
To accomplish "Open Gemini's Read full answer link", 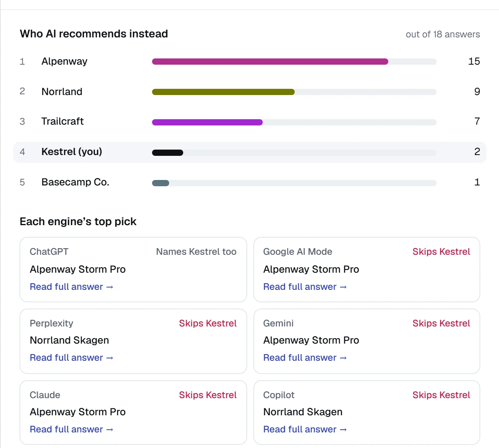I will 305,358.
